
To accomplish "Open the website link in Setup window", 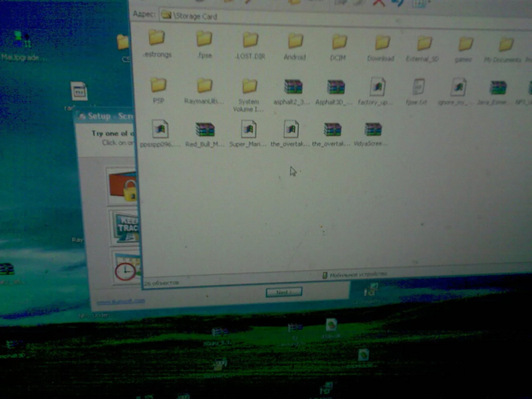I will click(121, 301).
